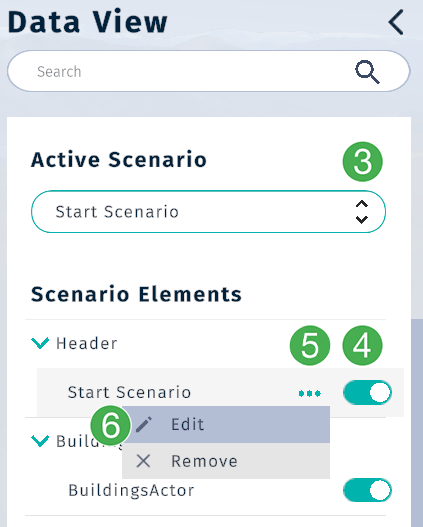Image resolution: width=423 pixels, height=527 pixels.
Task: Select the BuildingsActor element label
Action: point(131,490)
